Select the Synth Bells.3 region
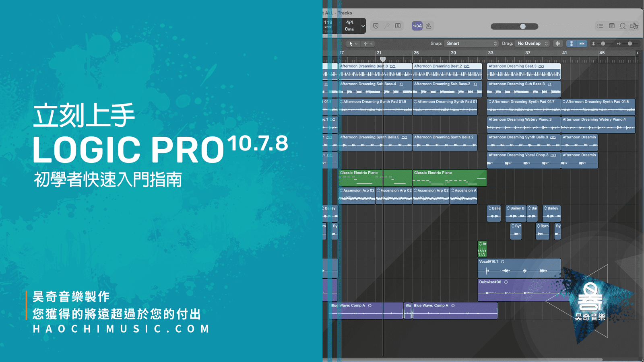 [524, 142]
